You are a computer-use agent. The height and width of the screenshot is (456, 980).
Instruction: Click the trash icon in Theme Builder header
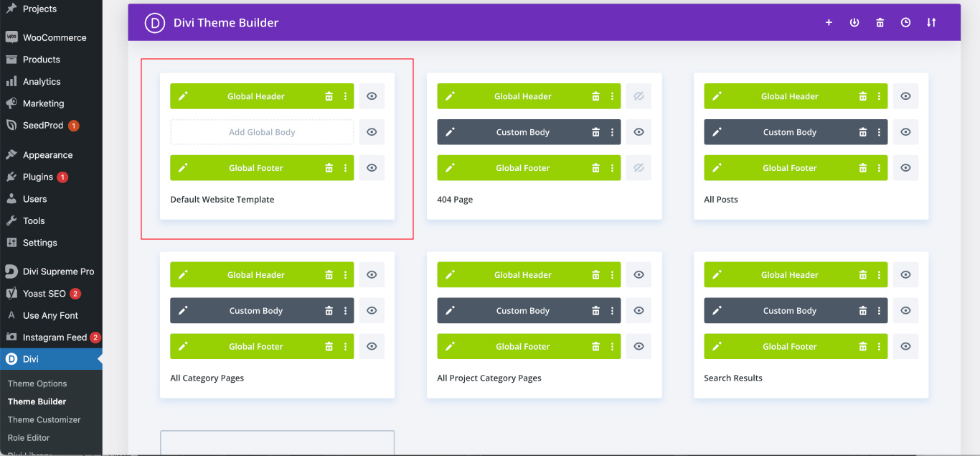point(880,22)
